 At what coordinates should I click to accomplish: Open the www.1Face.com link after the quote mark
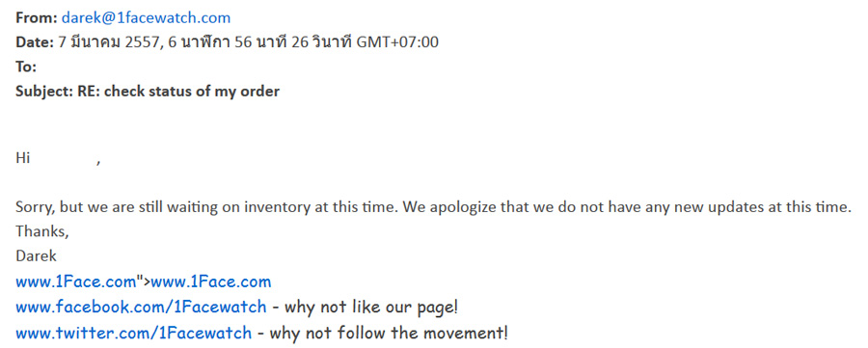(211, 281)
